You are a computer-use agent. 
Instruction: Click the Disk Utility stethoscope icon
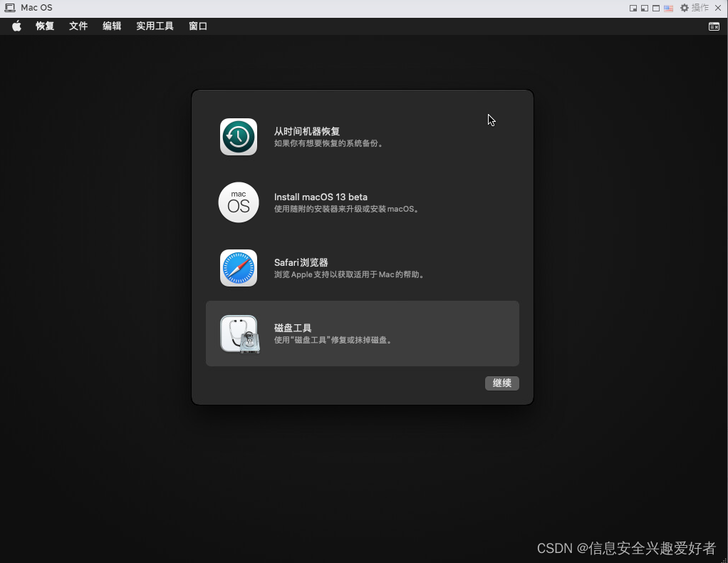239,334
